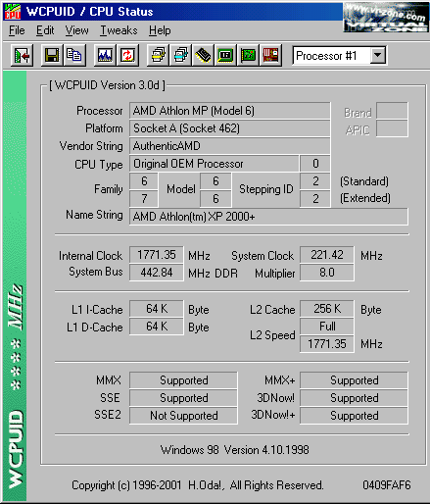Click the floppy disk save icon

tap(52, 56)
